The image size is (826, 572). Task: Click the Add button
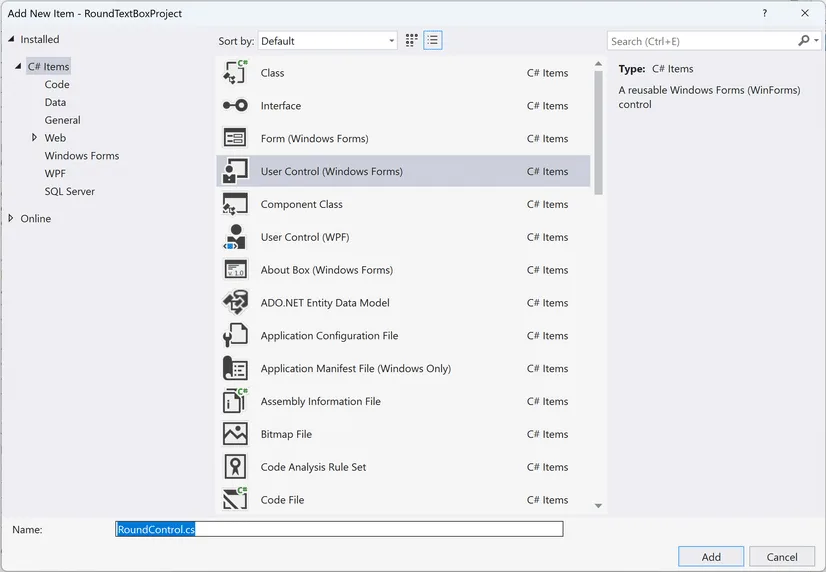pyautogui.click(x=711, y=557)
